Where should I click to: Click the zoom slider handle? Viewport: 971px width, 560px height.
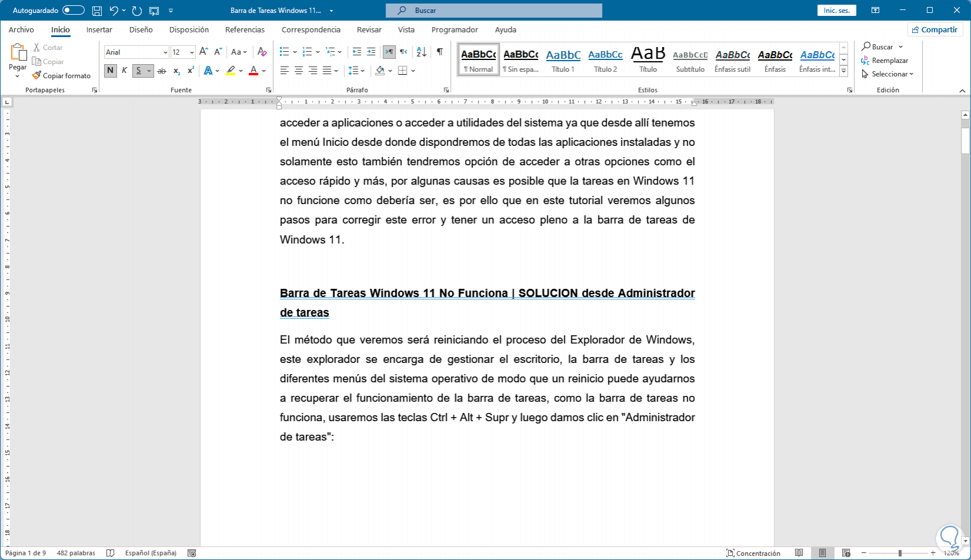(x=900, y=553)
